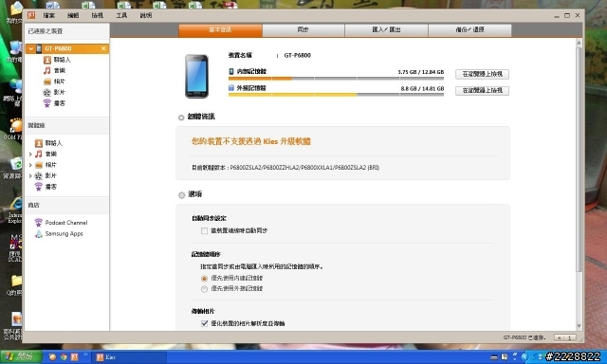Image resolution: width=607 pixels, height=364 pixels.
Task: Collapse the firmware info (韌體資訊) section
Action: click(x=181, y=118)
